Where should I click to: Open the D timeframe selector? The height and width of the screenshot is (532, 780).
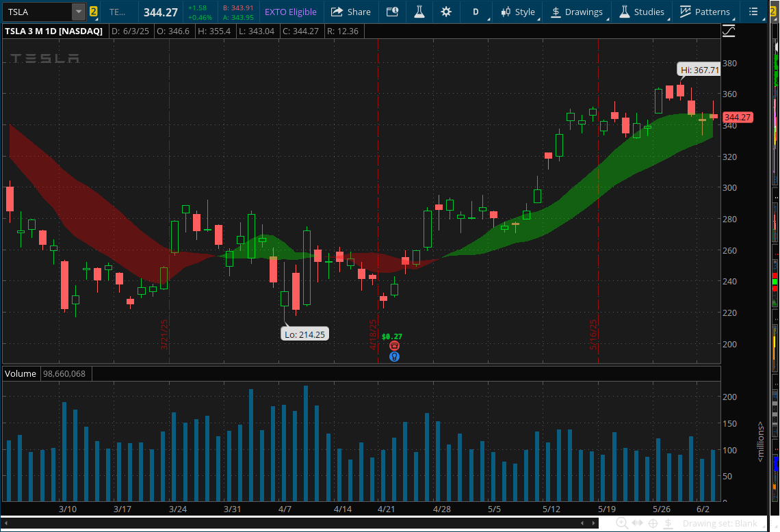point(476,12)
